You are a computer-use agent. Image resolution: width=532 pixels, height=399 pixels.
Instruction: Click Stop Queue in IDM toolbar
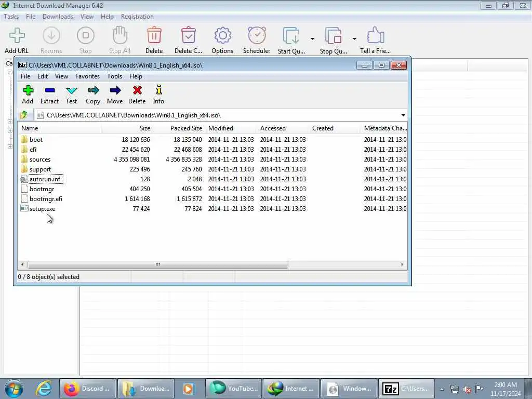click(334, 41)
